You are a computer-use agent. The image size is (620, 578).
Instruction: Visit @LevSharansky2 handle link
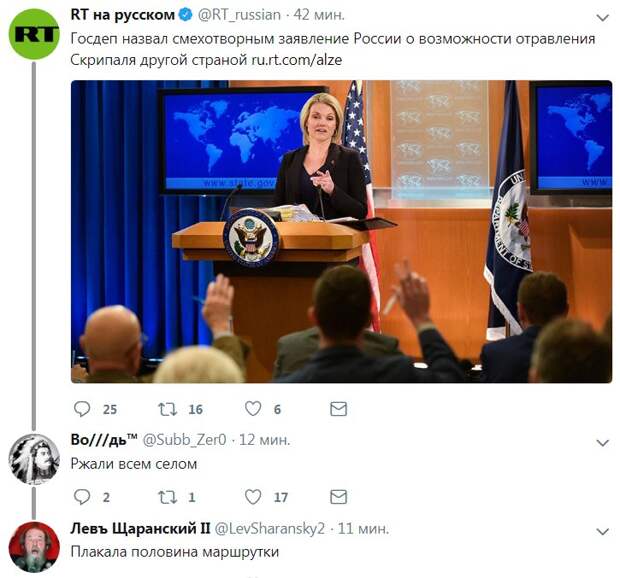270,529
